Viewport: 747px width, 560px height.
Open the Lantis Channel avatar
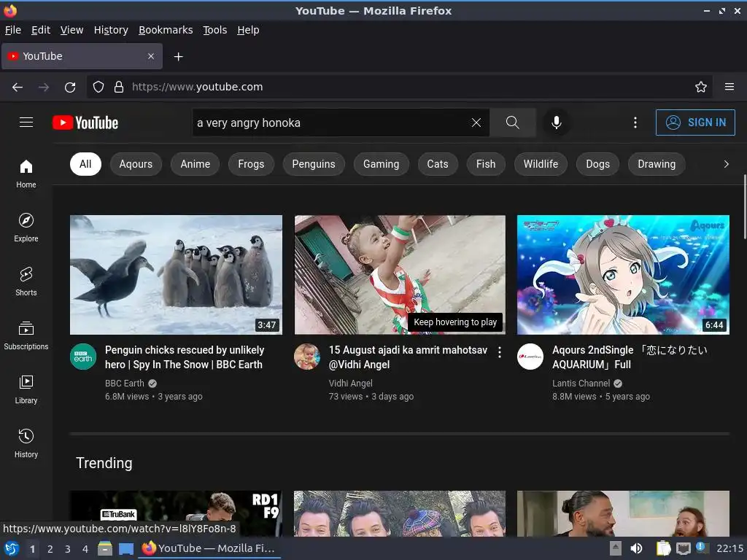(530, 356)
